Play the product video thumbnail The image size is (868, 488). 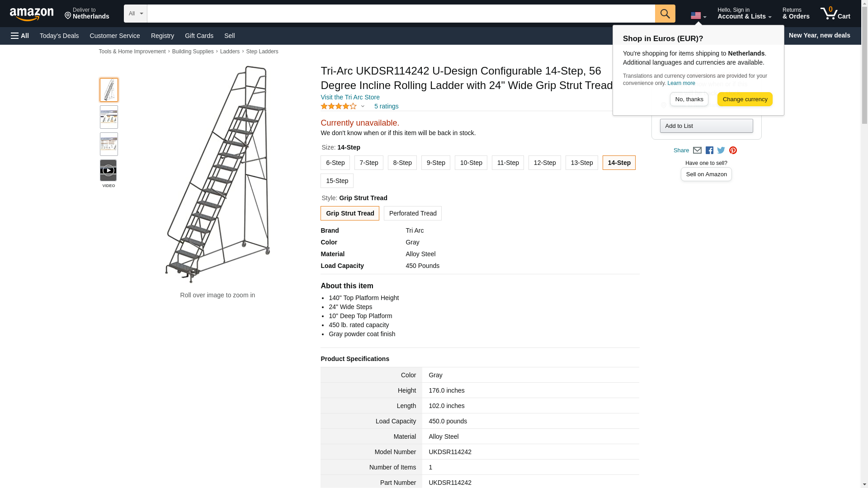point(108,170)
